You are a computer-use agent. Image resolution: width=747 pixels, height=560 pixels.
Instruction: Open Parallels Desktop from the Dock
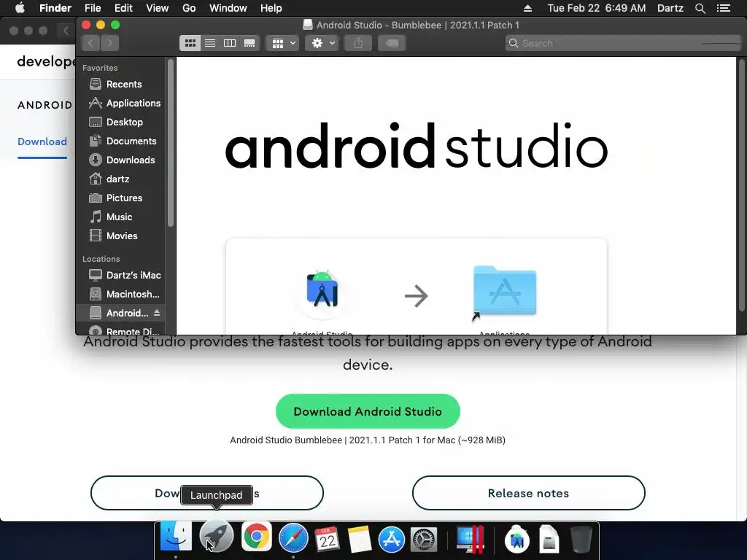click(471, 539)
